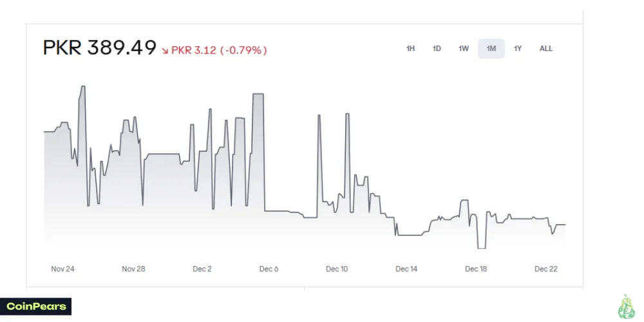Screen dimensions: 644x322
Task: Click the red downward trend arrow
Action: point(165,50)
